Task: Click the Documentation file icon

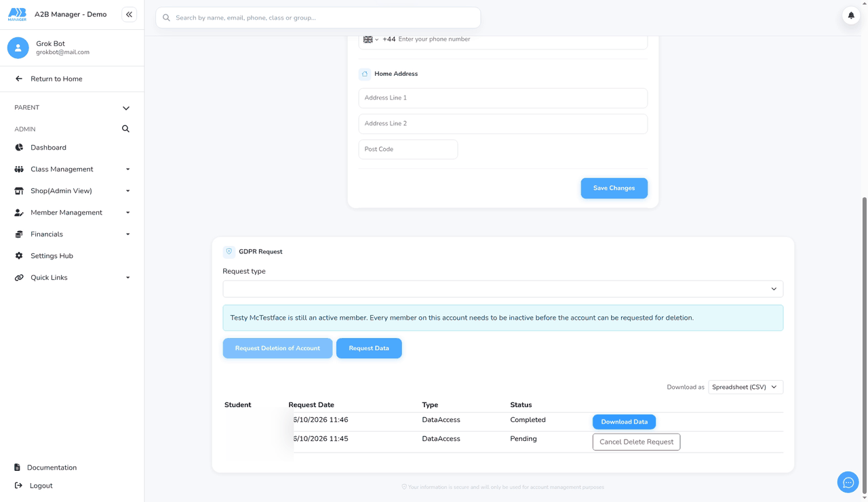Action: click(x=17, y=467)
